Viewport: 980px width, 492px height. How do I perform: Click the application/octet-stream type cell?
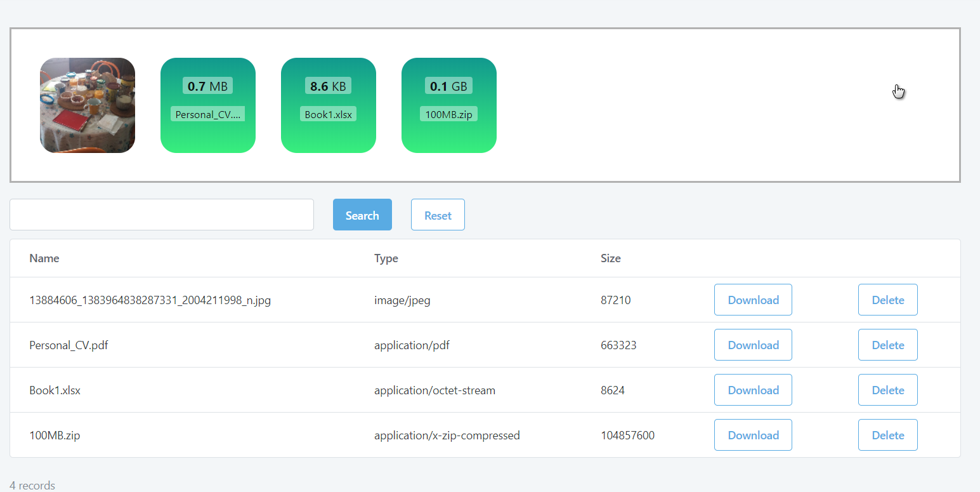(434, 390)
